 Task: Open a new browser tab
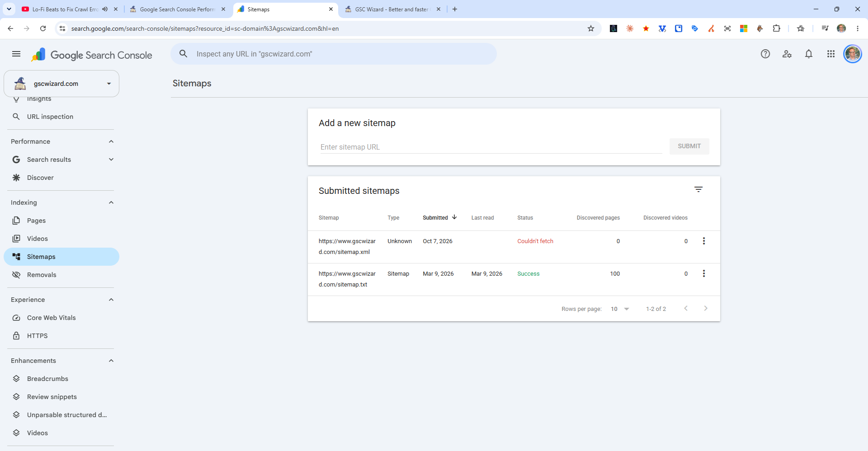pyautogui.click(x=455, y=9)
